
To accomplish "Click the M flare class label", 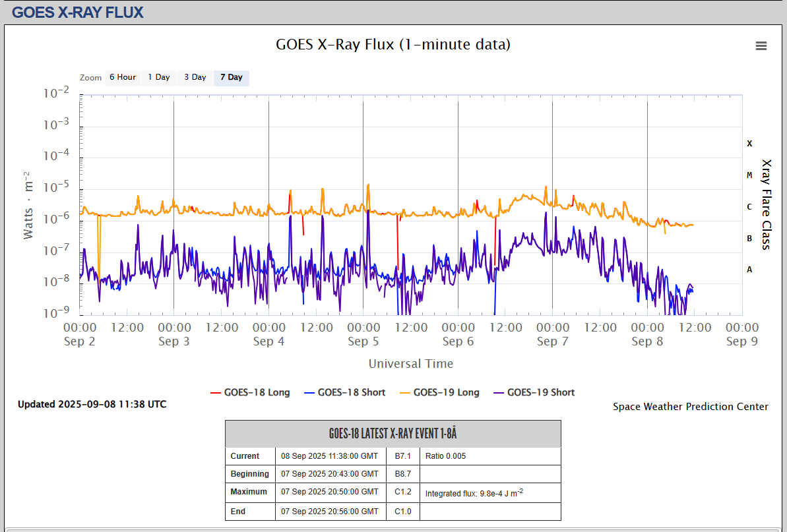I will 749,175.
